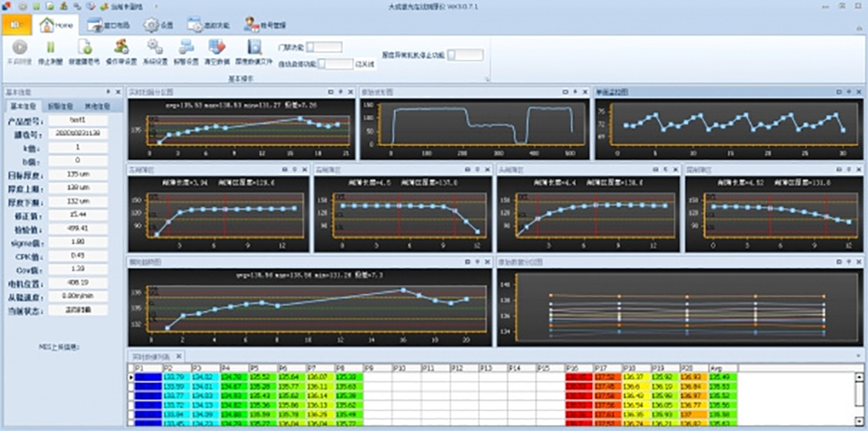868x431 pixels.
Task: Switch to the Account Management ribbon tab
Action: point(264,25)
